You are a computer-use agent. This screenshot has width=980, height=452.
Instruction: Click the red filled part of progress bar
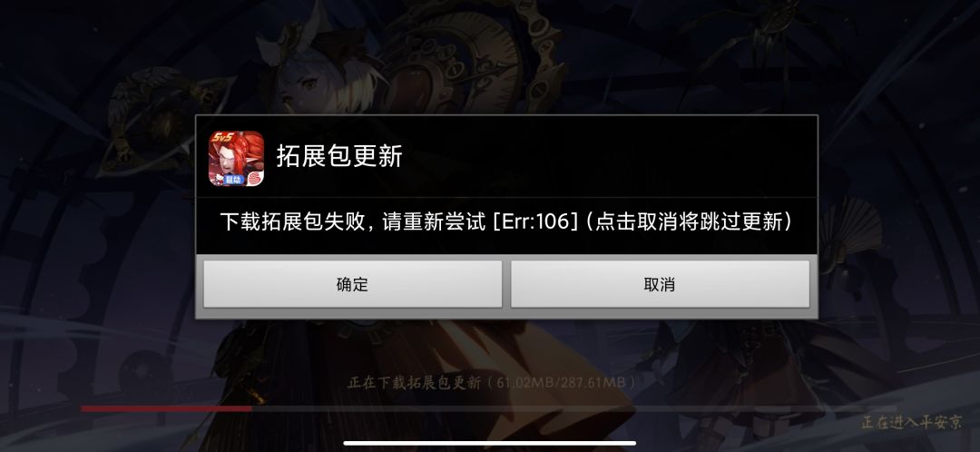166,408
